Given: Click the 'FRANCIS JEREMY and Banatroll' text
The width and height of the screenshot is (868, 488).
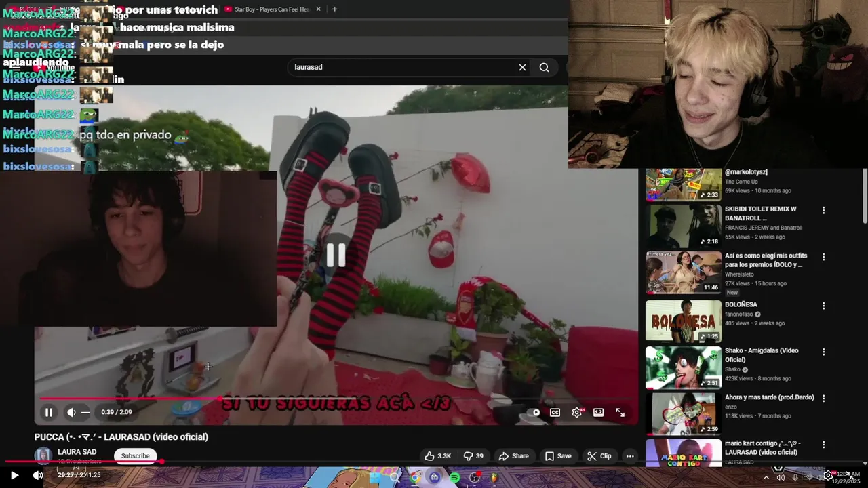Looking at the screenshot, I should click(x=764, y=228).
